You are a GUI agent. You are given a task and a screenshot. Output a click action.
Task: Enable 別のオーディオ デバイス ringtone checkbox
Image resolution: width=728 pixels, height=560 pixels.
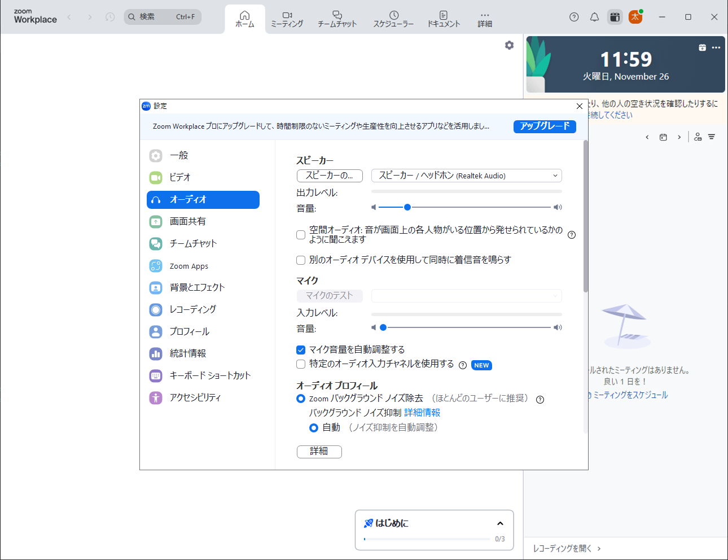tap(301, 260)
